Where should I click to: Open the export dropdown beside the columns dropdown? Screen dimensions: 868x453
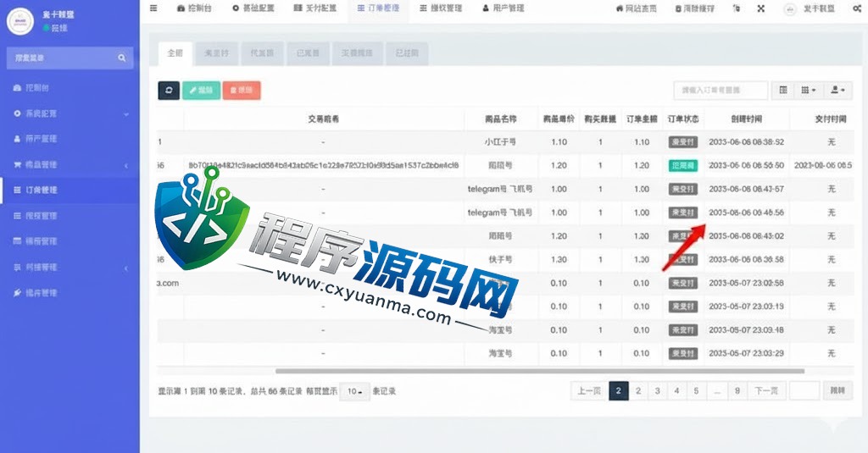[838, 90]
